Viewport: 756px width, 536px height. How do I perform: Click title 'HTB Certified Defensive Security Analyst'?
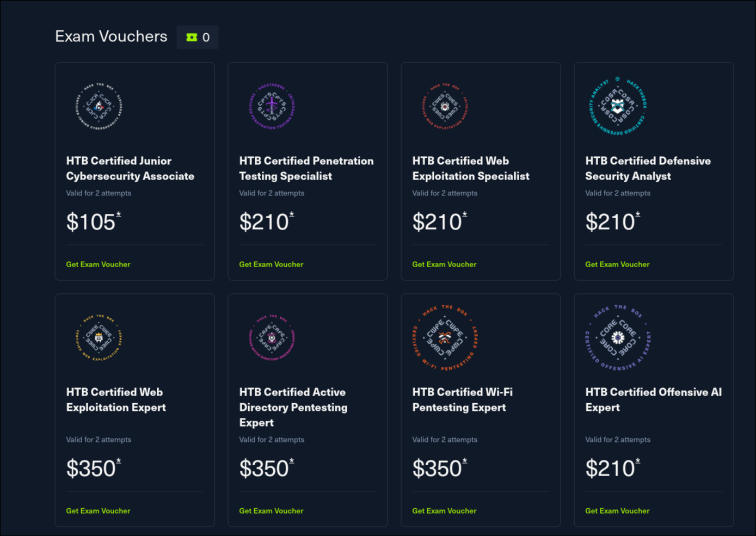[648, 169]
